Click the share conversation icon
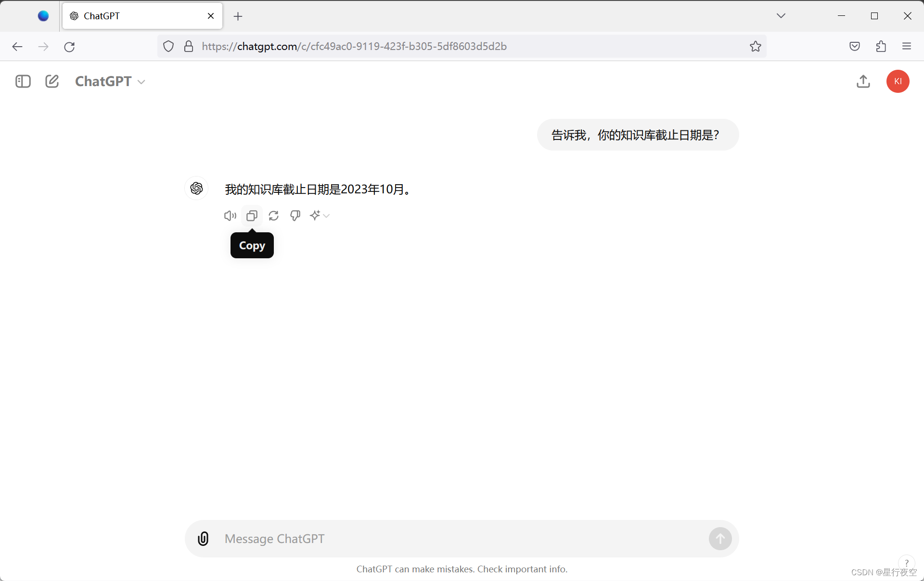Image resolution: width=924 pixels, height=581 pixels. coord(863,81)
